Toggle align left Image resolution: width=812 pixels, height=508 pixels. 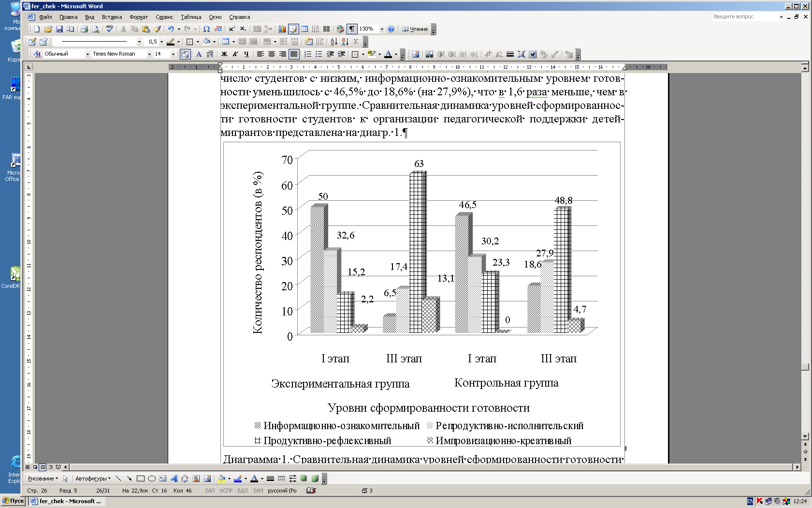260,54
